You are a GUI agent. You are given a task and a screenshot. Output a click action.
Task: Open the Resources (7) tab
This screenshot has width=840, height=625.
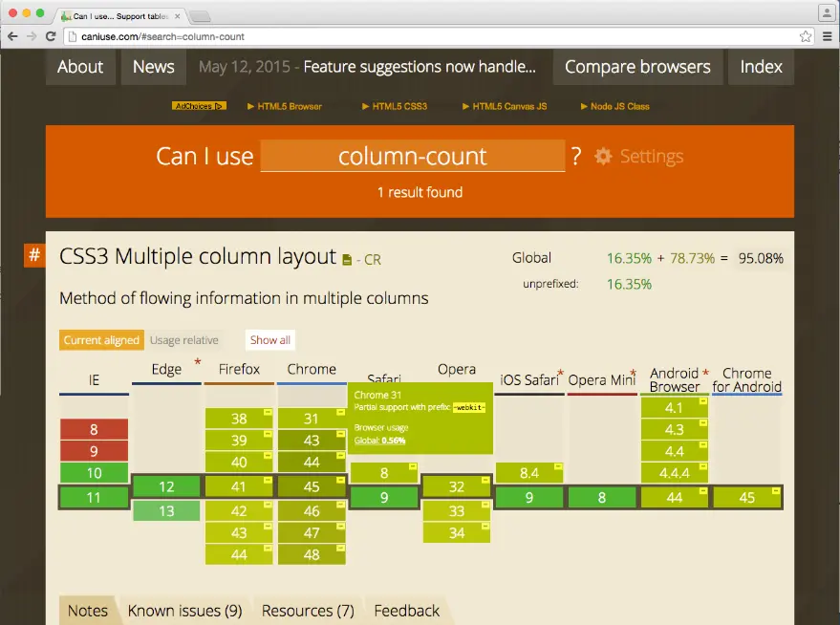click(308, 611)
